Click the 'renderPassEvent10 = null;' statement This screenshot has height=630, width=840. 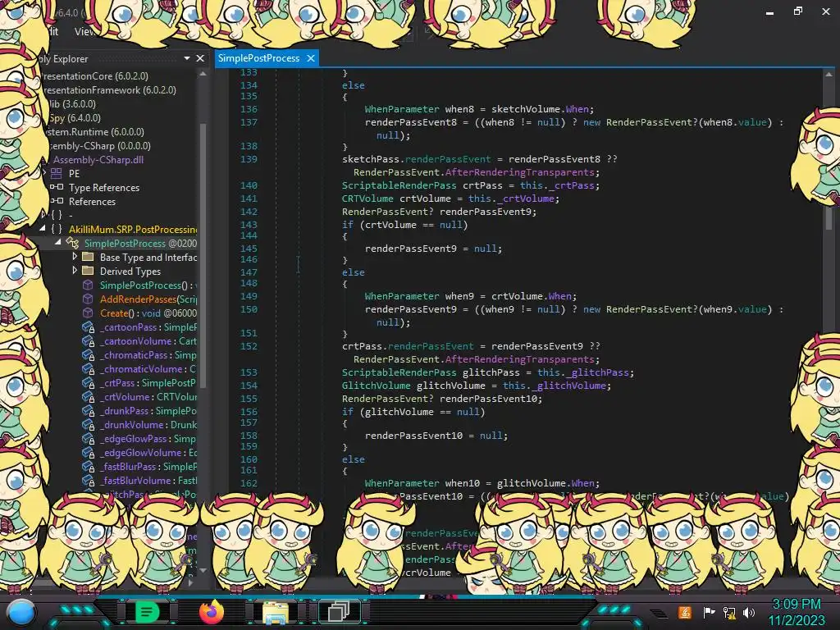436,436
